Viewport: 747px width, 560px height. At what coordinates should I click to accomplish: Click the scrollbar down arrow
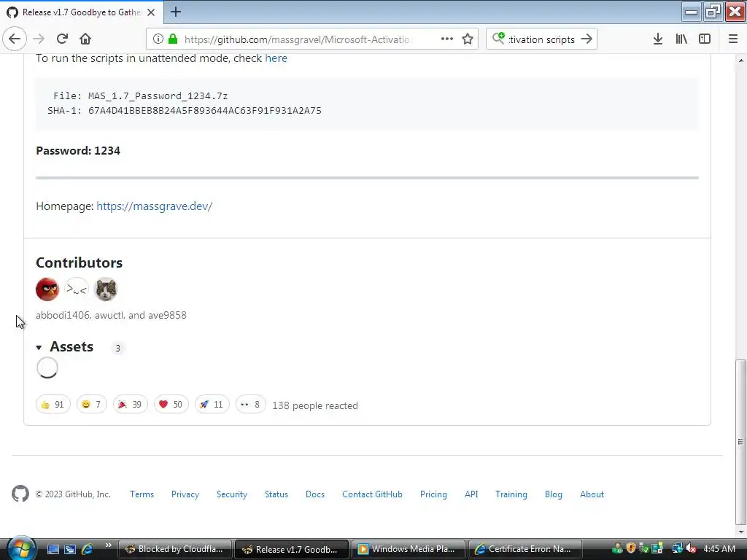(x=741, y=531)
